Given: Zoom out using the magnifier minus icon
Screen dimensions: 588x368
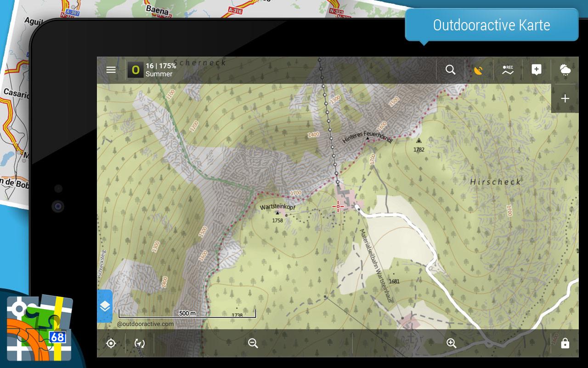Looking at the screenshot, I should [252, 343].
